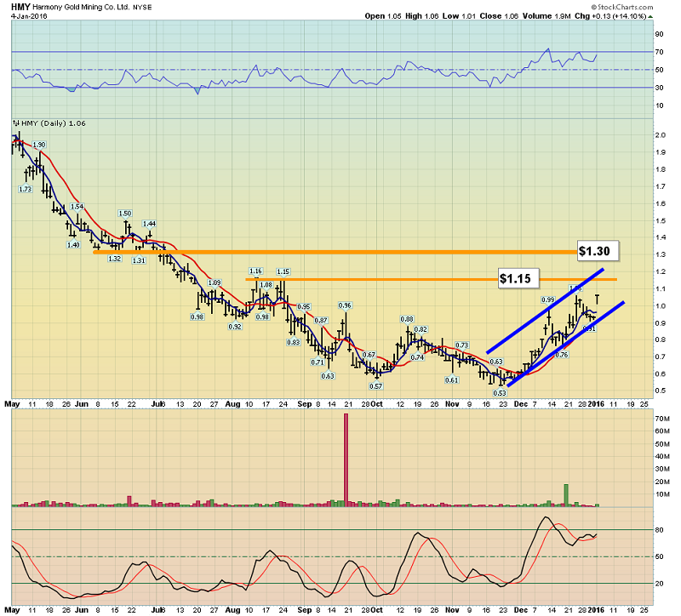
Task: Click the Aug label on bottom date axis
Action: [232, 609]
